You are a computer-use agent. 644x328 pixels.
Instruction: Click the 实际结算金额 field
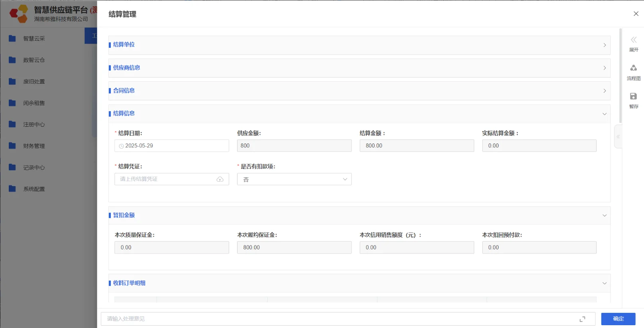539,146
